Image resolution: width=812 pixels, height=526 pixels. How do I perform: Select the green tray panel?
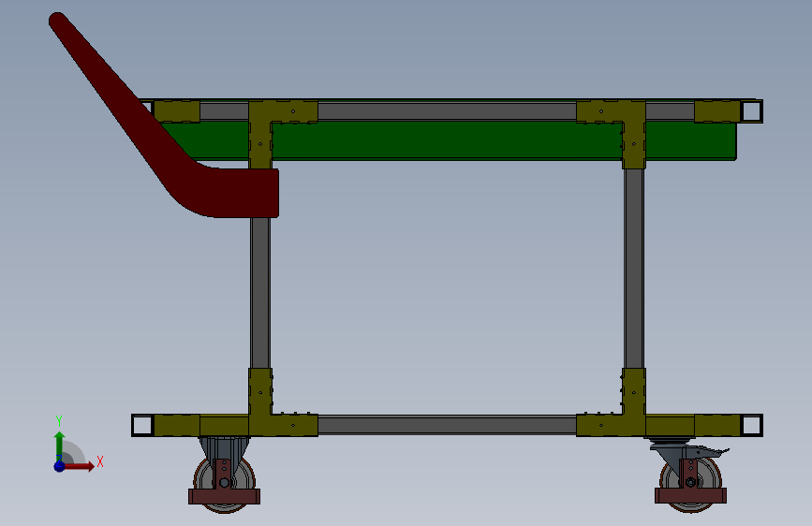[446, 140]
